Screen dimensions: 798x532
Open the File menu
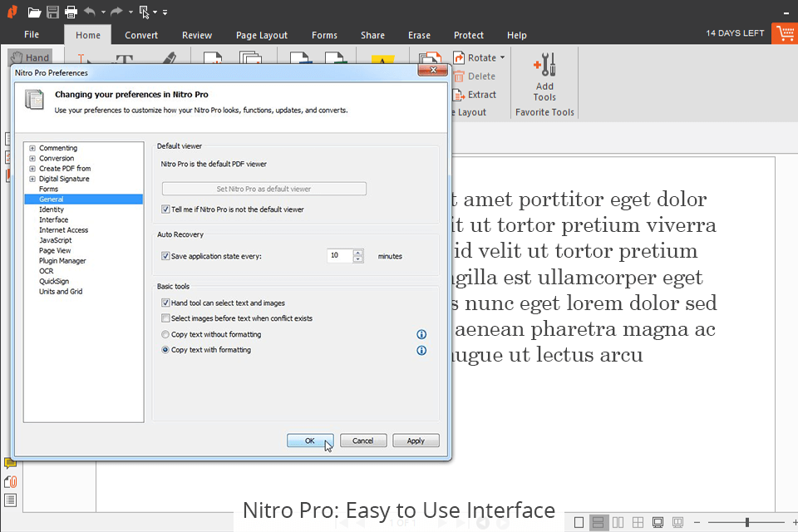point(32,35)
